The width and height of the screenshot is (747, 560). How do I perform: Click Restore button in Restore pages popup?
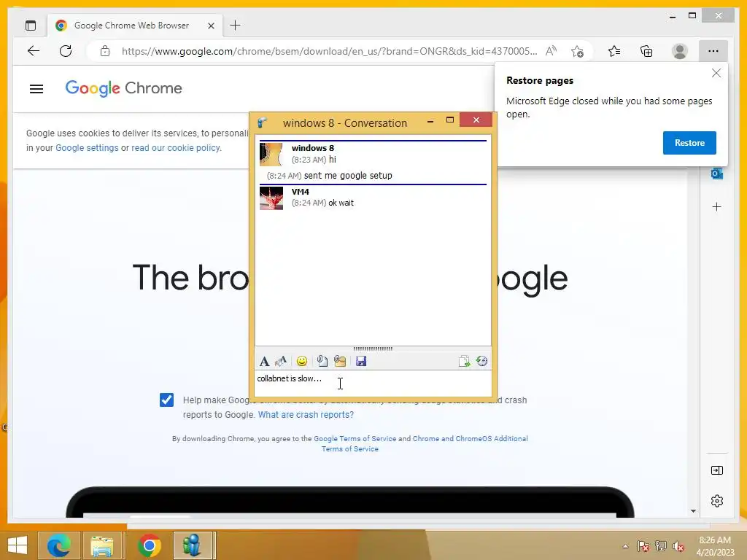point(689,143)
